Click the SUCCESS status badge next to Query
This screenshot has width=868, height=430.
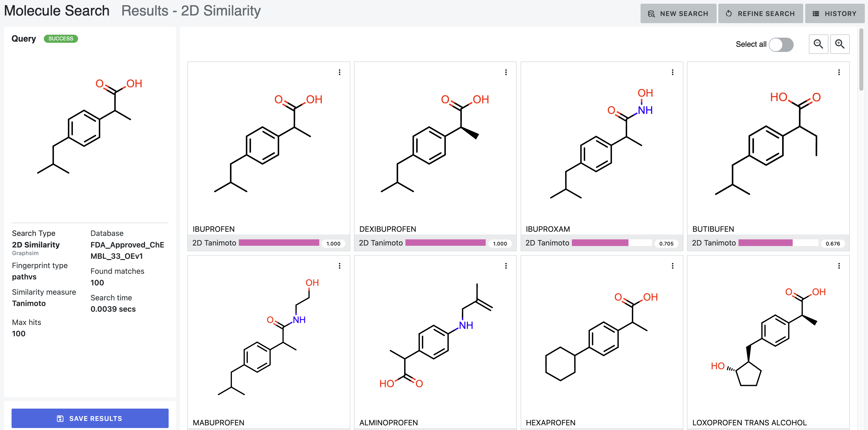pyautogui.click(x=61, y=38)
